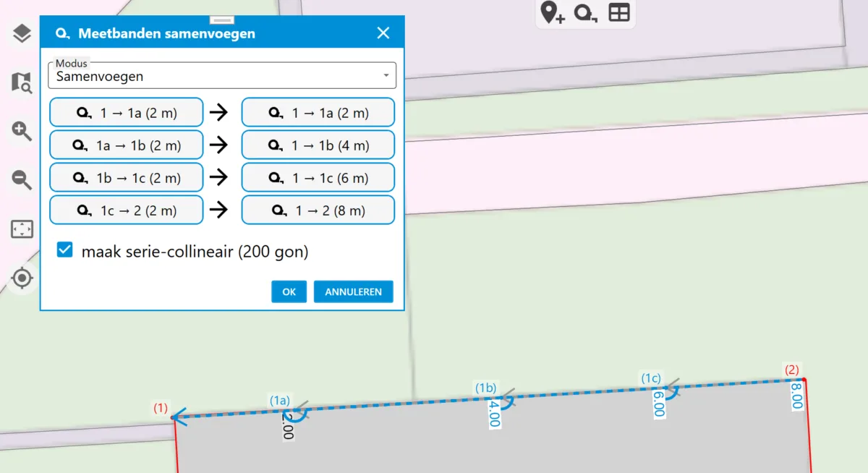The width and height of the screenshot is (868, 473).
Task: Click the map search icon
Action: click(x=22, y=82)
